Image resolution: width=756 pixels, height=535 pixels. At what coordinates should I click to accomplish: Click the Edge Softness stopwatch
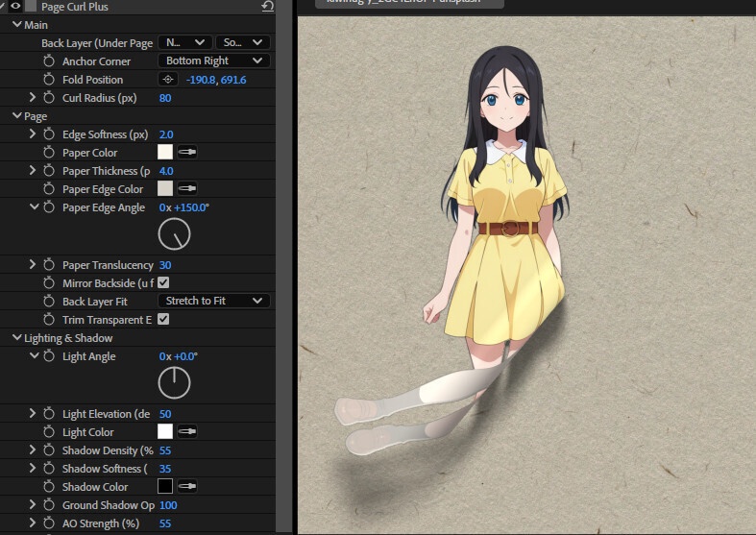click(49, 134)
